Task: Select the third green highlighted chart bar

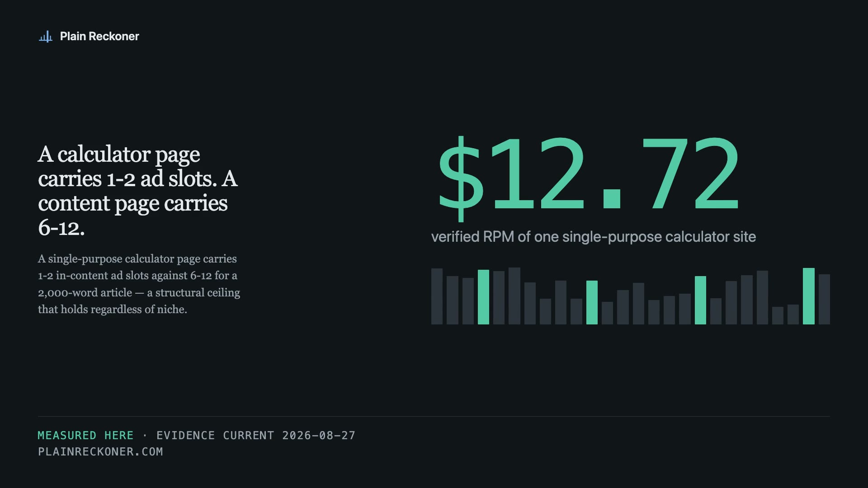Action: click(700, 300)
